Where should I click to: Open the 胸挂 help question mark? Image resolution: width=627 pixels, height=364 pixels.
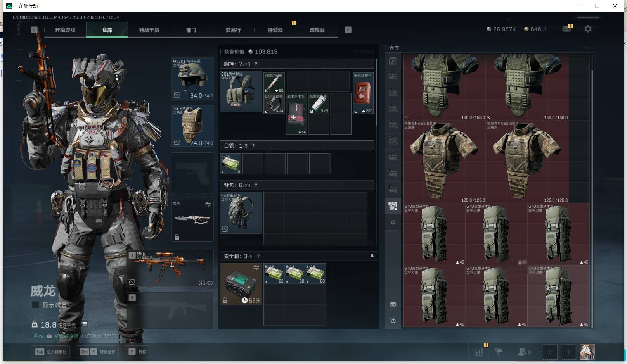[x=256, y=64]
